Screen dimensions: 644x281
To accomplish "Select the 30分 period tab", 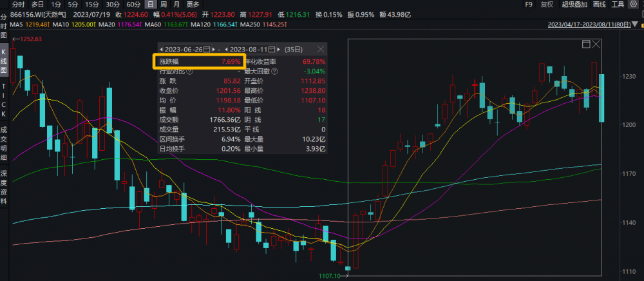I will (x=113, y=5).
